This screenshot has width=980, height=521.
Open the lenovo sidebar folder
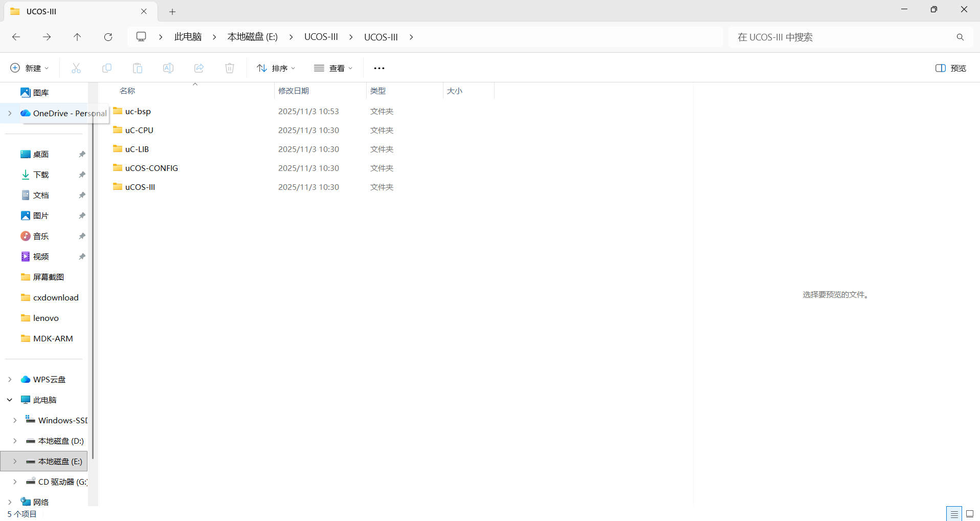(39, 318)
